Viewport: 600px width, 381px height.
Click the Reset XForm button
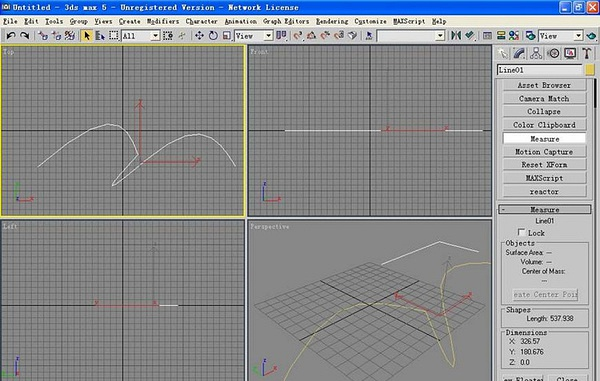click(x=544, y=164)
